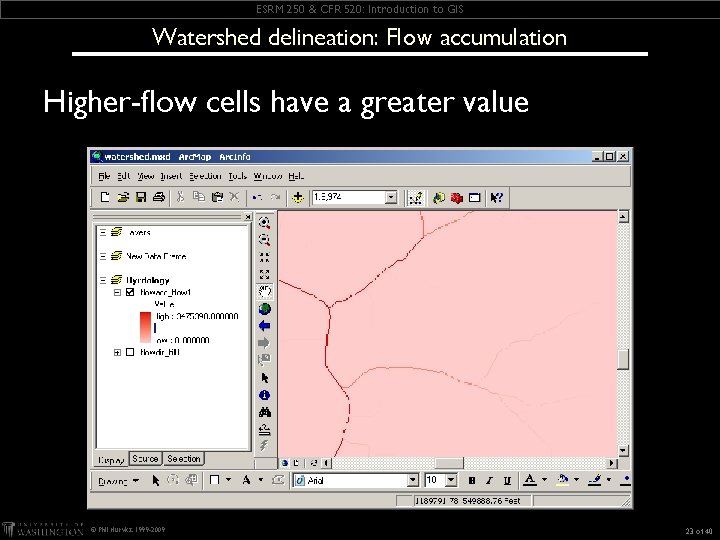Collapse the flowacc layer legend
This screenshot has width=720, height=540.
[x=117, y=292]
